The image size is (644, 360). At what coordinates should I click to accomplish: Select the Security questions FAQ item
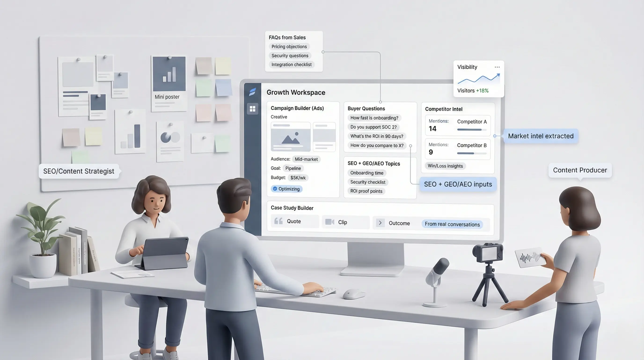(x=290, y=56)
